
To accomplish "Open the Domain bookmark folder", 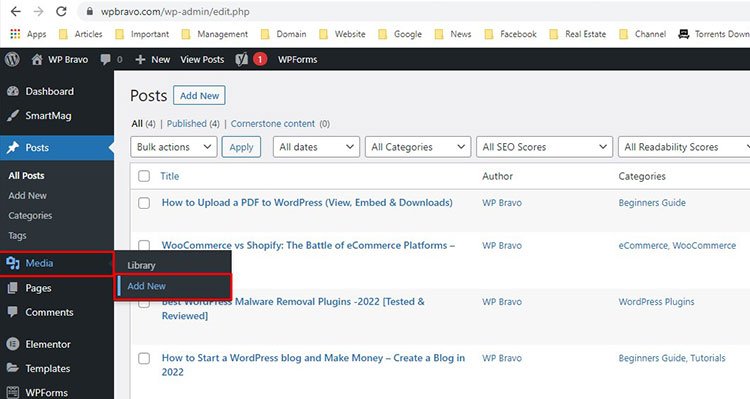I will click(283, 34).
